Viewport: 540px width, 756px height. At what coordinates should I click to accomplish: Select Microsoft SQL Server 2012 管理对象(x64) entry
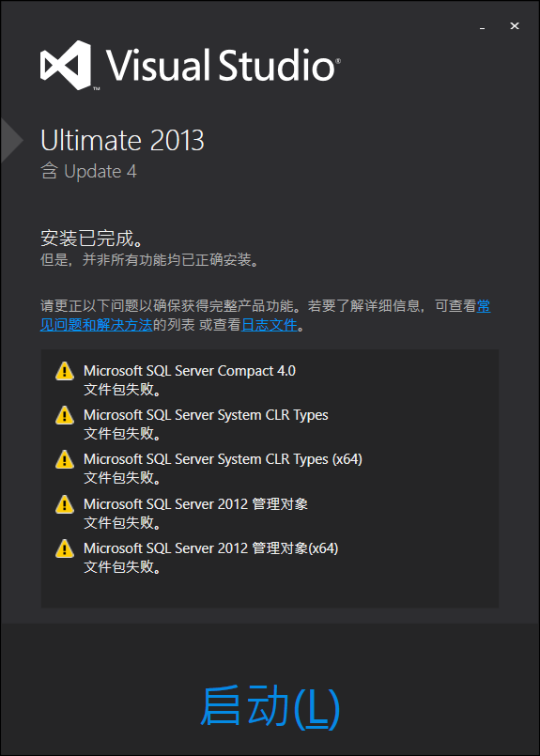coord(210,548)
